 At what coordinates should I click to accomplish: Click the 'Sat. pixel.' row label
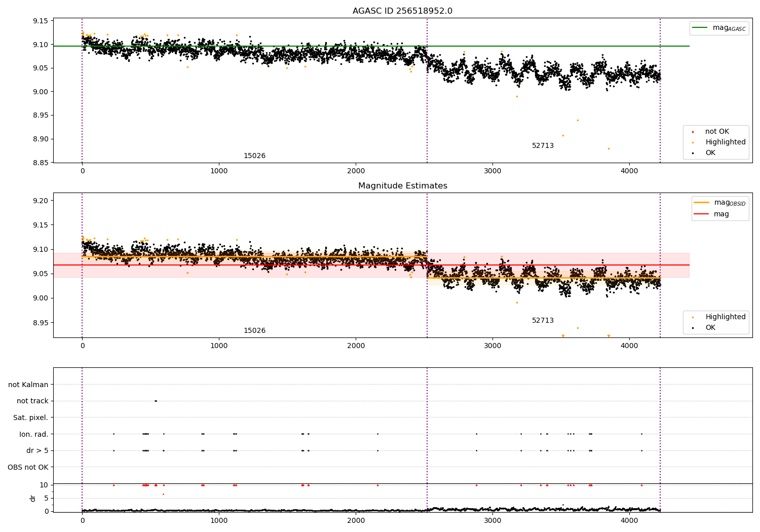click(31, 417)
